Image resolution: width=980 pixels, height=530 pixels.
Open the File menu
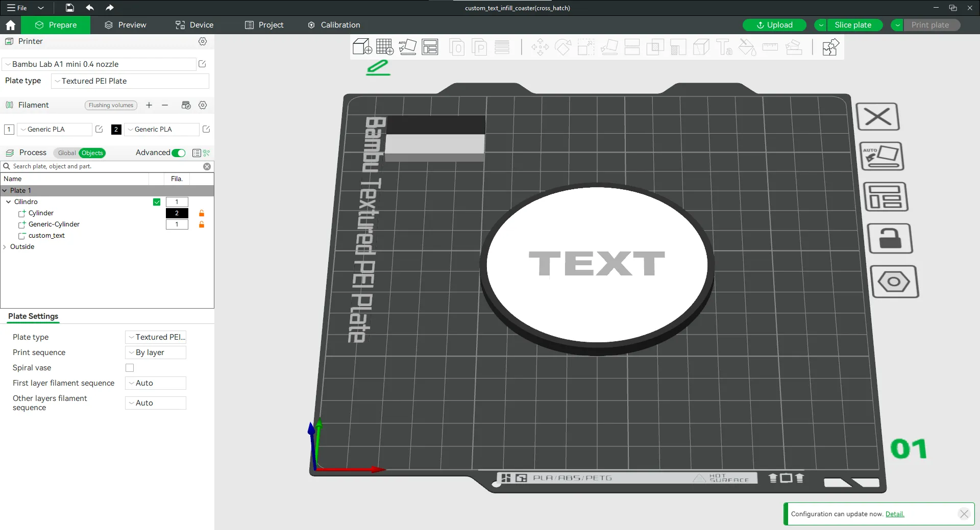pos(17,8)
